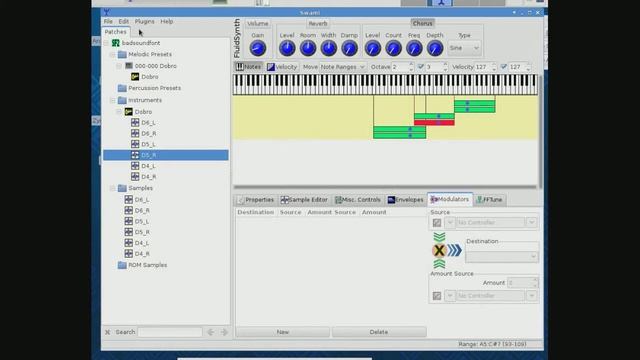Viewport: 640px width, 360px height.
Task: Collapse the Melodic Presets tree node
Action: 112,54
